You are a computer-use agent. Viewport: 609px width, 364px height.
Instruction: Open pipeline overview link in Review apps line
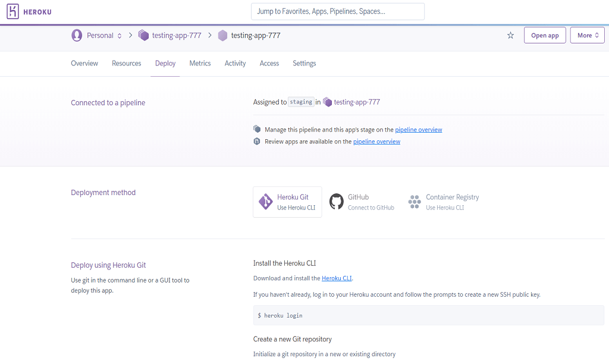[376, 142]
